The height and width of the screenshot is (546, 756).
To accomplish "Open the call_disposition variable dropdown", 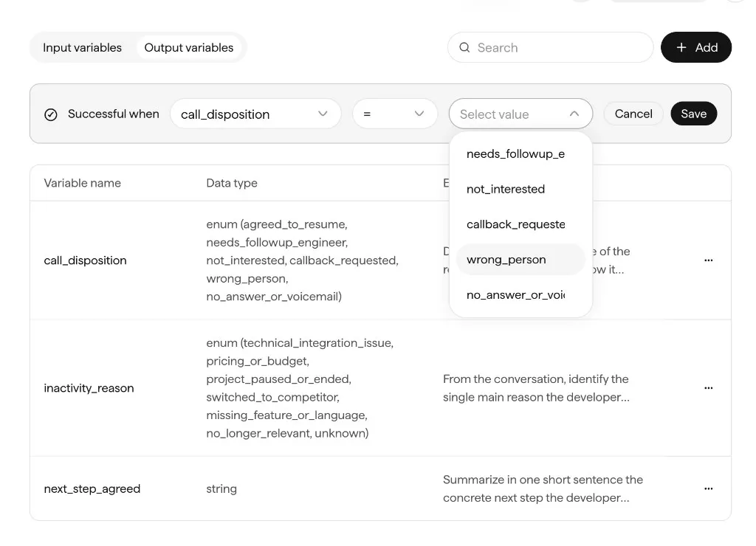I will 255,114.
